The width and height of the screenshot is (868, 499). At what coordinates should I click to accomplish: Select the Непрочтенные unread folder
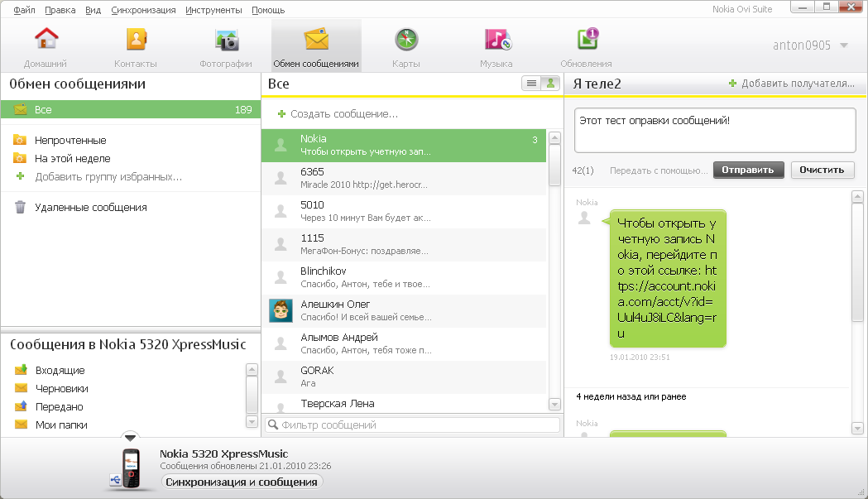click(70, 140)
